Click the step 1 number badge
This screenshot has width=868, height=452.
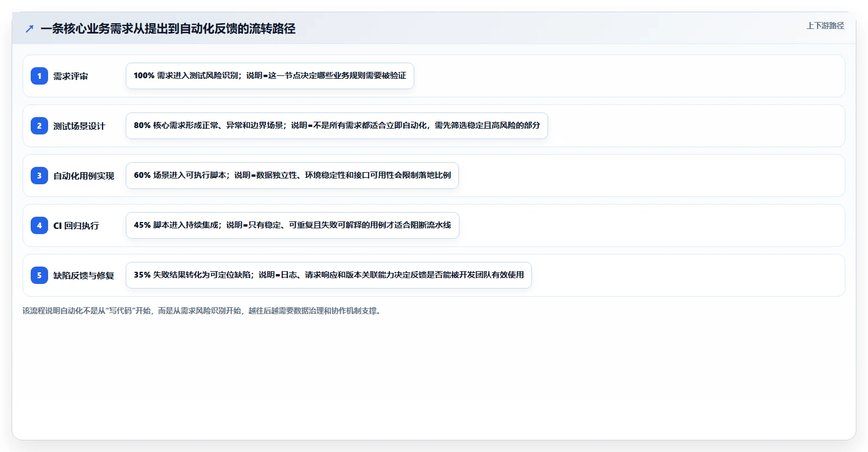(39, 76)
